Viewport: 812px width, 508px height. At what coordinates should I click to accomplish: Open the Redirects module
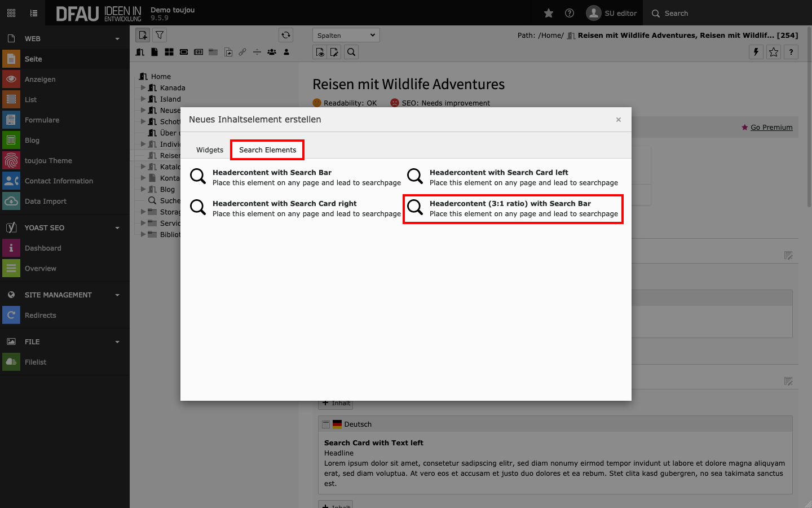point(40,316)
